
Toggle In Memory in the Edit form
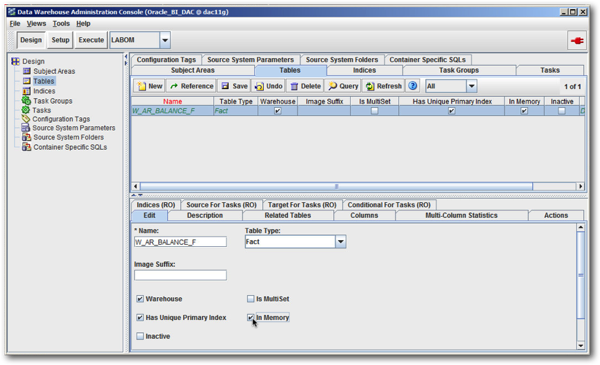[x=251, y=318]
